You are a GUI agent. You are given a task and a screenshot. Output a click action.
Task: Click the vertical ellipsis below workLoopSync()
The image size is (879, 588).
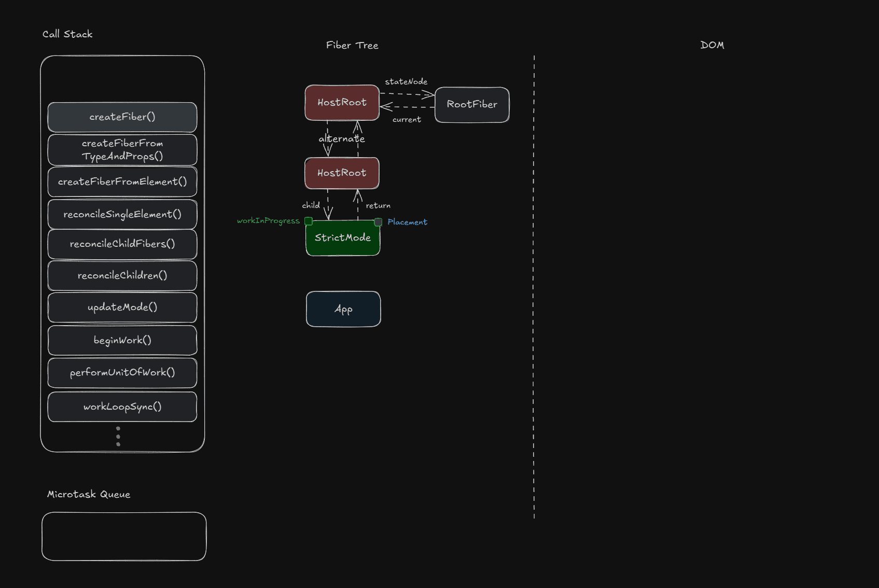pos(118,437)
